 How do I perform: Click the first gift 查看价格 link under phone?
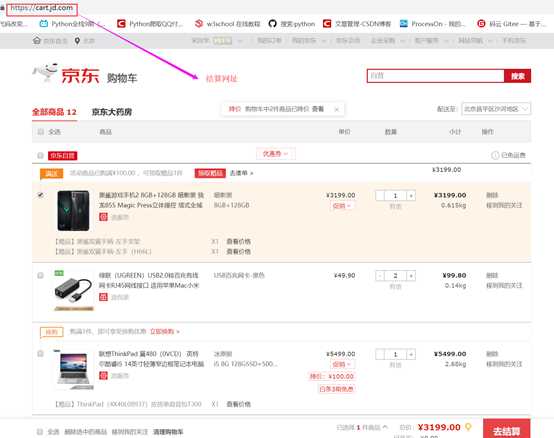point(238,241)
